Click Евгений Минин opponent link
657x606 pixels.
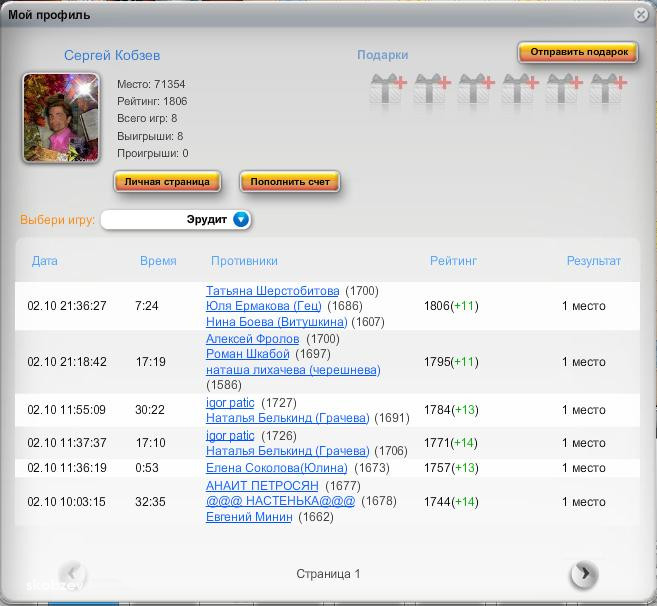pos(249,517)
